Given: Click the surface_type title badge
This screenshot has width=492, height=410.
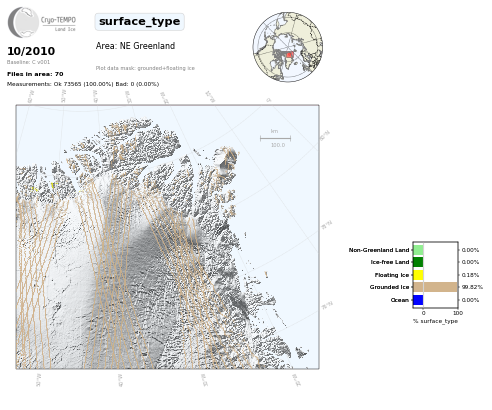Looking at the screenshot, I should click(x=139, y=22).
